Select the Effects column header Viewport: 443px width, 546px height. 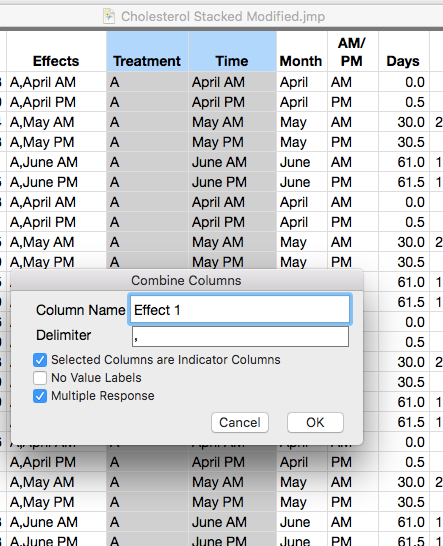[56, 52]
